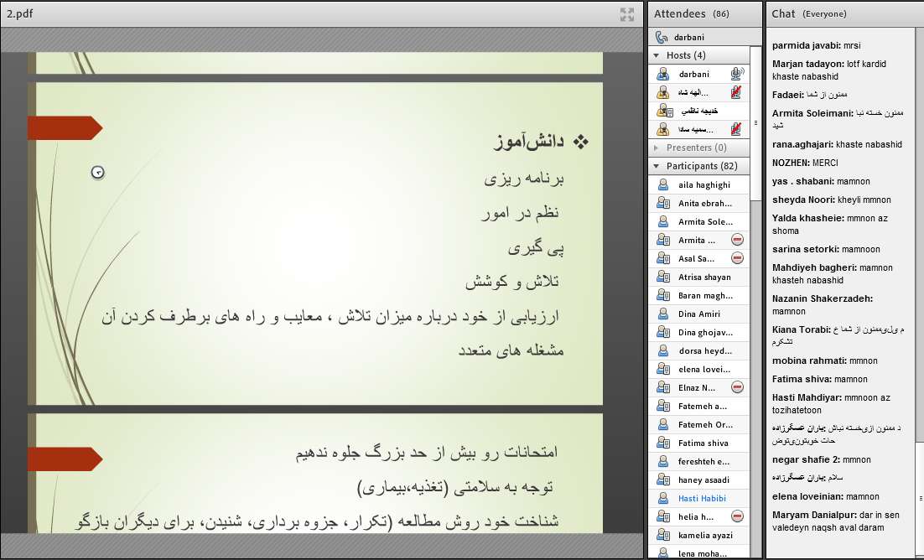Click the host avatar icon for darbani
Viewport: 924px width, 560px height.
click(662, 74)
